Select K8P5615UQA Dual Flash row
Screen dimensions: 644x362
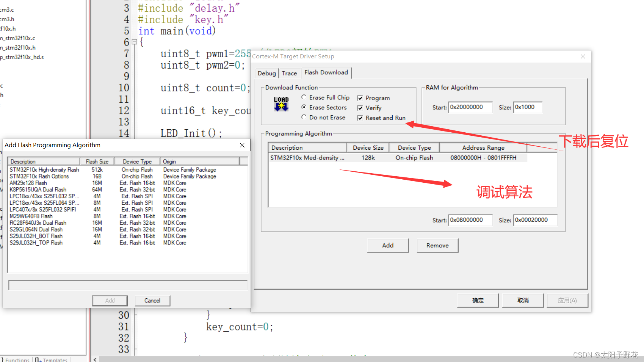(x=123, y=190)
